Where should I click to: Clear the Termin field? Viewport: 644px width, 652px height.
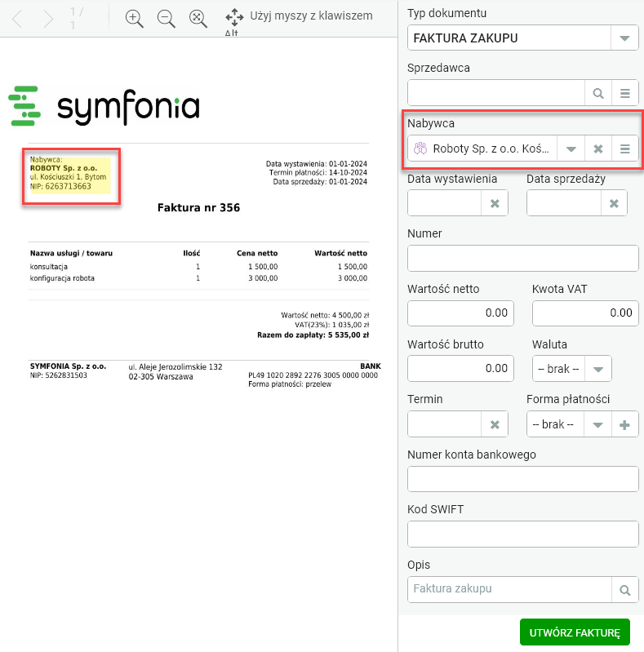tap(495, 424)
